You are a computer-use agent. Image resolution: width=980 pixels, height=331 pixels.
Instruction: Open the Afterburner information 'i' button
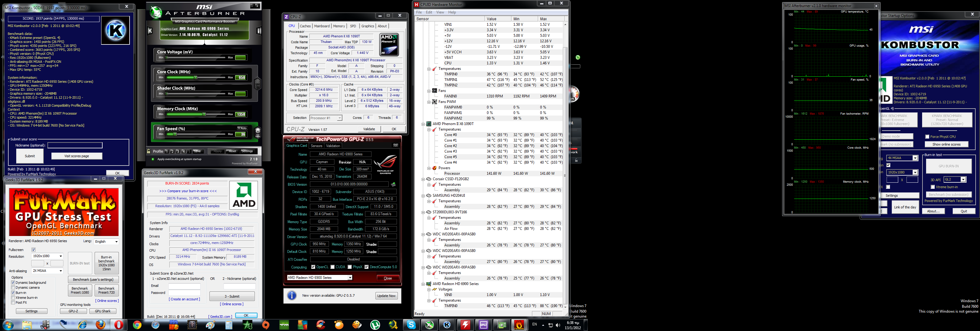(259, 30)
